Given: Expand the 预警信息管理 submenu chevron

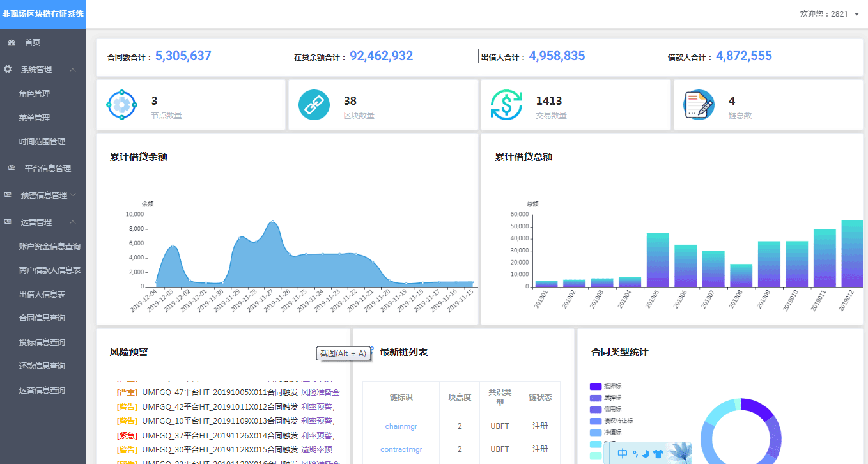Looking at the screenshot, I should pyautogui.click(x=73, y=195).
